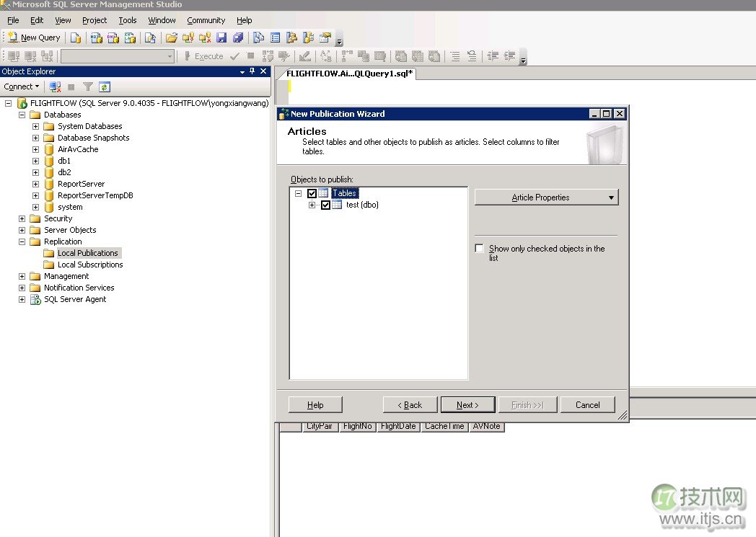Start an Analysis Services DMX query
Image resolution: width=756 pixels, height=537 pixels.
[x=113, y=37]
